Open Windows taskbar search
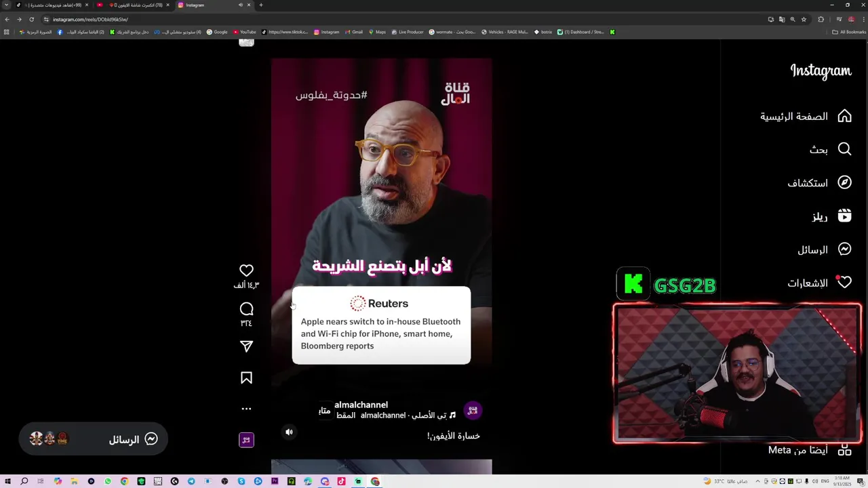This screenshot has width=868, height=488. [x=24, y=481]
